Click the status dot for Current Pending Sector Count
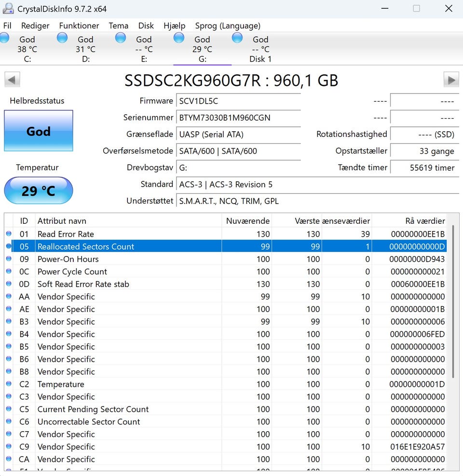The width and height of the screenshot is (463, 476). point(9,408)
